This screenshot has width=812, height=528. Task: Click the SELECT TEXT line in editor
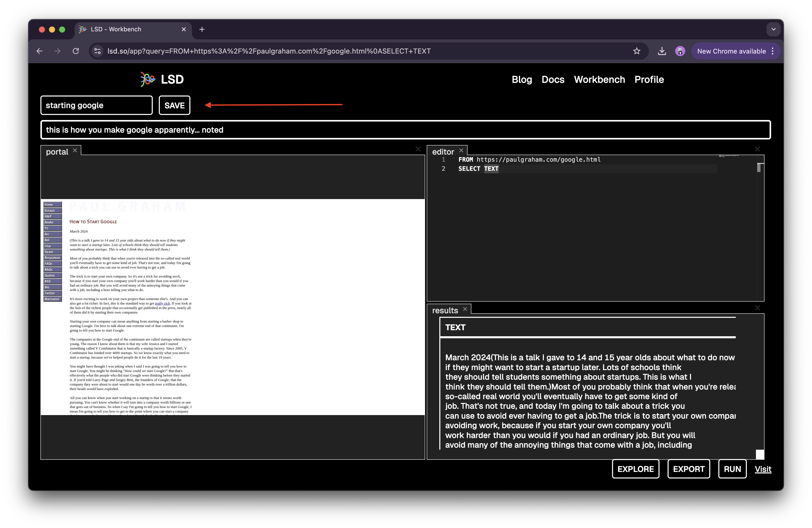pos(478,169)
